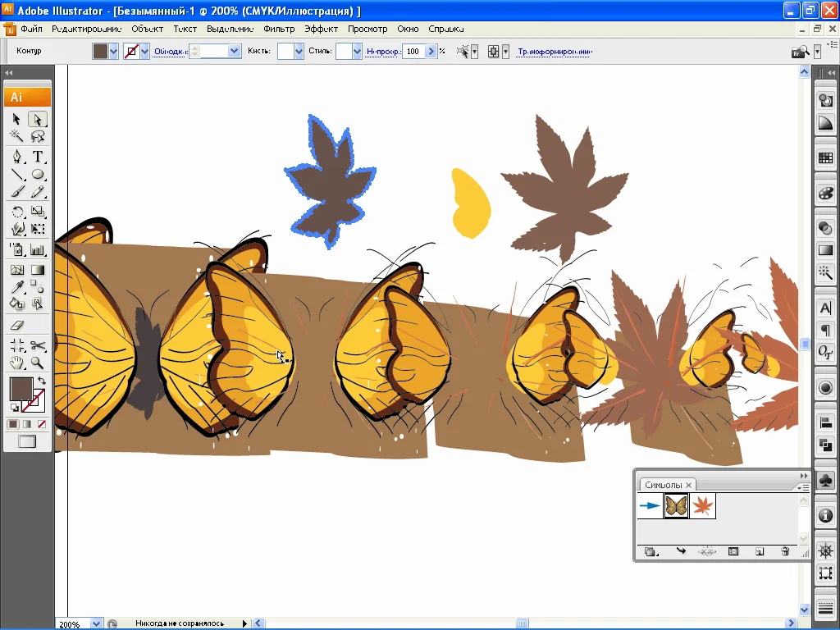The height and width of the screenshot is (630, 840).
Task: Open the Объект menu
Action: point(148,29)
